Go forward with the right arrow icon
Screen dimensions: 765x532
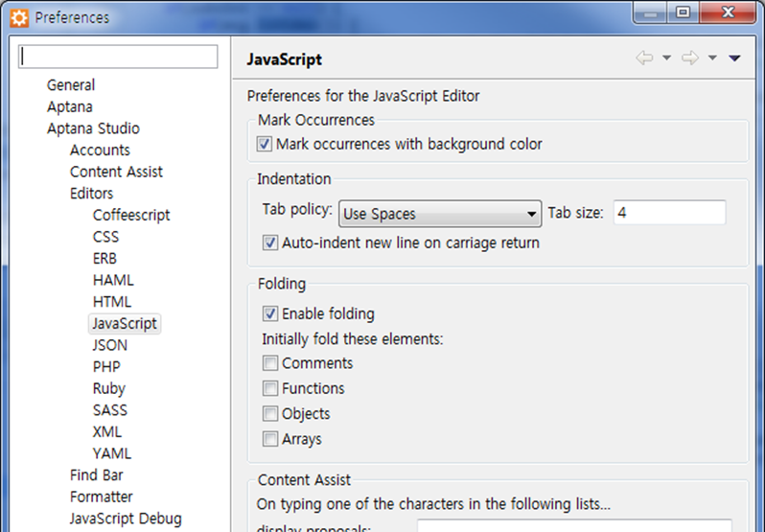tap(690, 58)
